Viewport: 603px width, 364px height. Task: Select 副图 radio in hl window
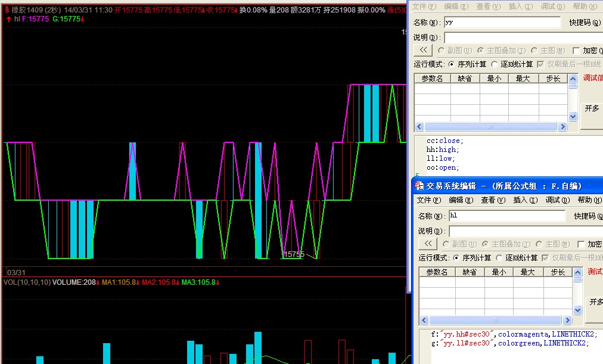tap(446, 244)
